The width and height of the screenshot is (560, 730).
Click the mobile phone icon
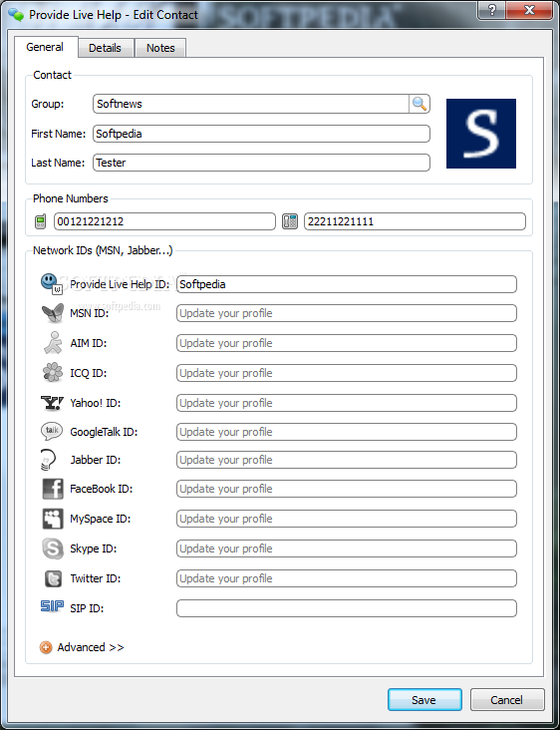point(41,221)
